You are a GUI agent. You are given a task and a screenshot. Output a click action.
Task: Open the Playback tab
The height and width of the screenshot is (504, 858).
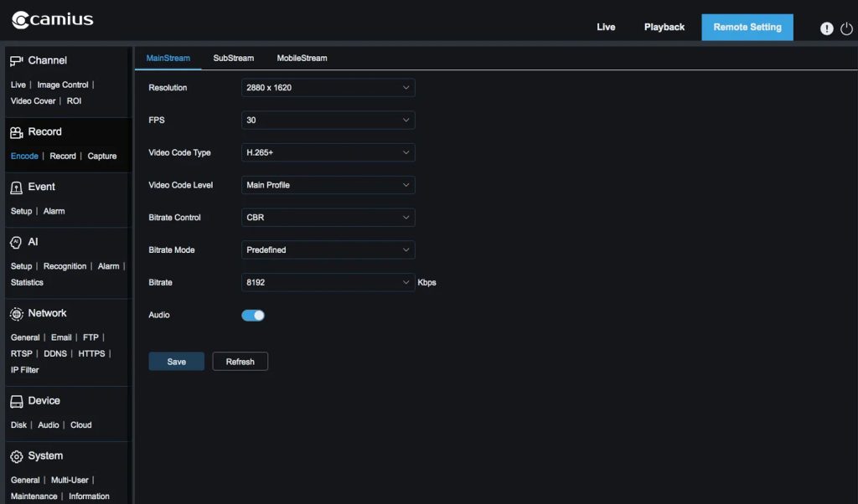664,28
